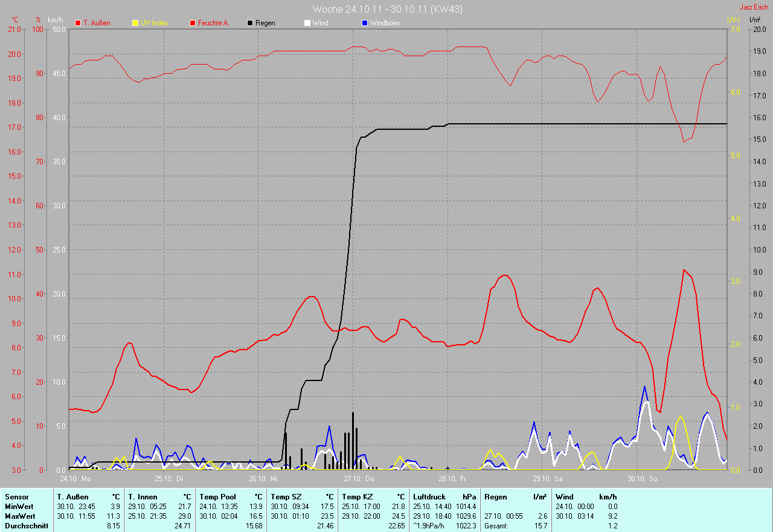This screenshot has height=532, width=773.
Task: Click the Luftdruck maximum value 1029.6
Action: click(465, 516)
